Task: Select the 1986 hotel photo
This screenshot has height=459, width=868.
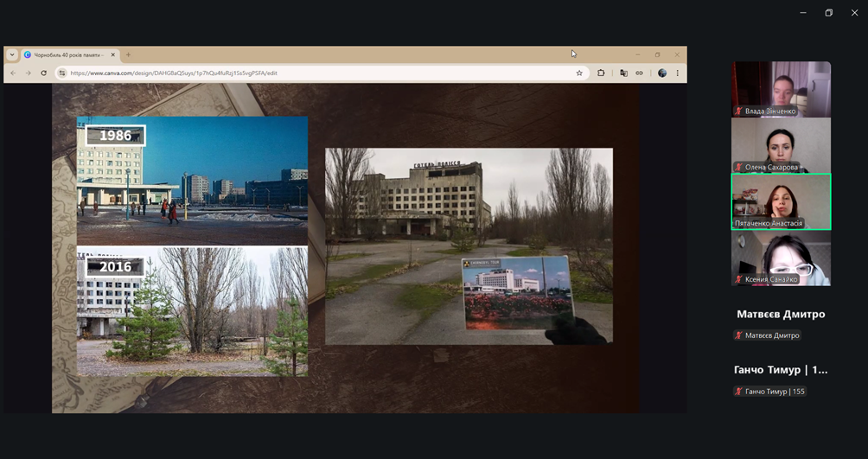Action: point(192,181)
